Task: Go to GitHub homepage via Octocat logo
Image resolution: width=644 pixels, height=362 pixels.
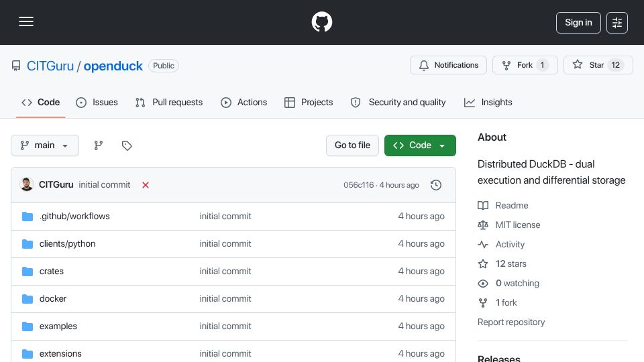Action: [321, 21]
